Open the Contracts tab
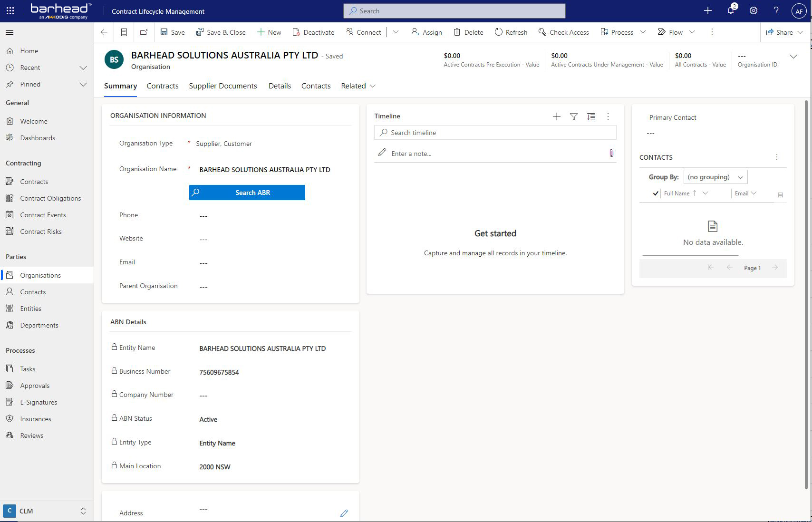 click(162, 86)
